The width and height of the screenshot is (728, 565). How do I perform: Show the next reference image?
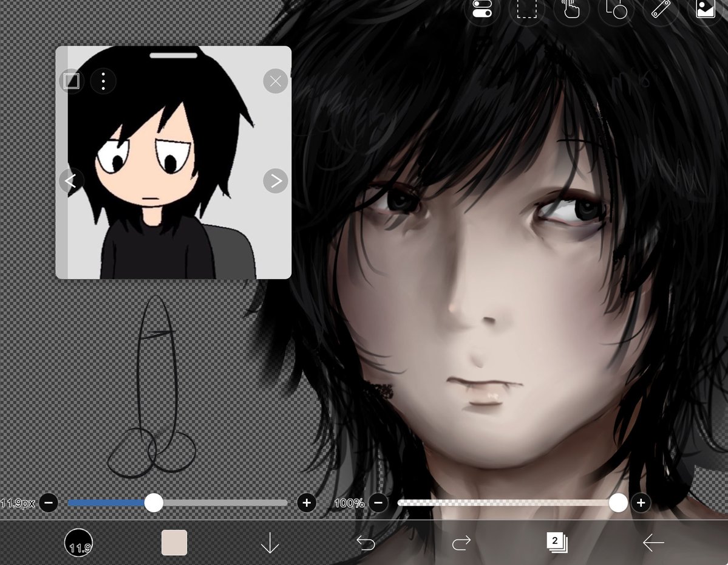[275, 181]
